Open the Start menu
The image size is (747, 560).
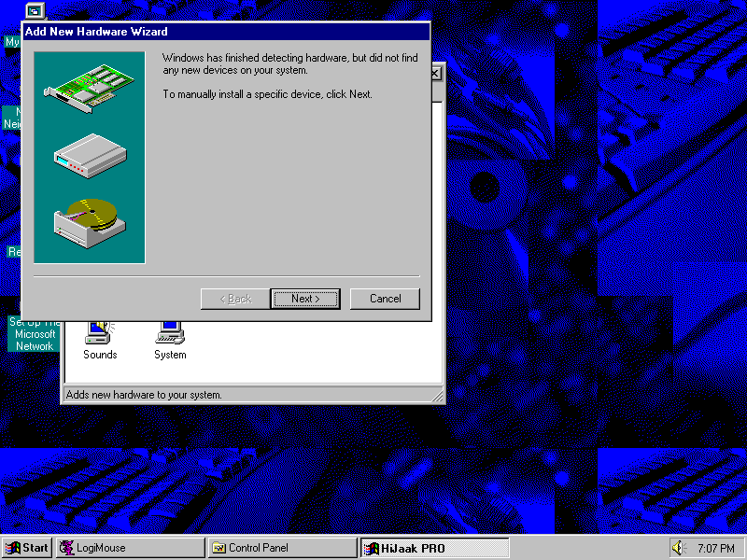(x=27, y=548)
